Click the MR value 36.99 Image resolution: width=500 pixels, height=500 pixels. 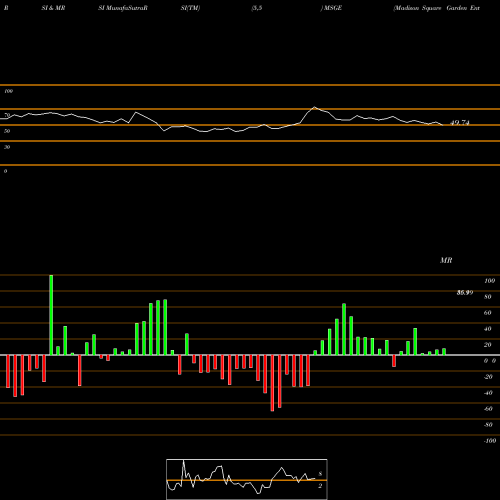(465, 293)
